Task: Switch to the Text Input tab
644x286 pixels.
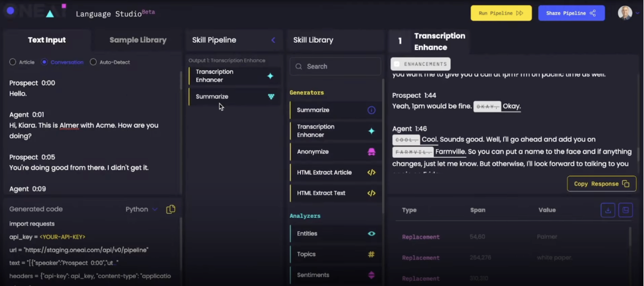Action: click(x=47, y=40)
